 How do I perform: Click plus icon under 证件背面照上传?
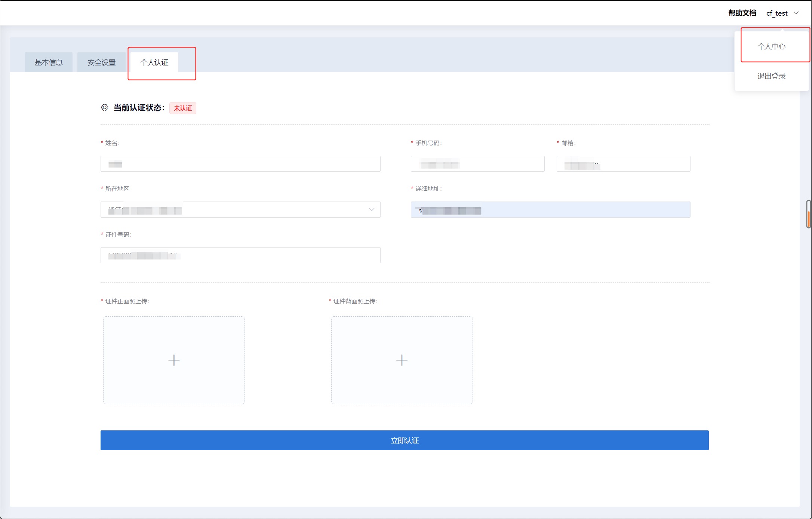pos(402,360)
